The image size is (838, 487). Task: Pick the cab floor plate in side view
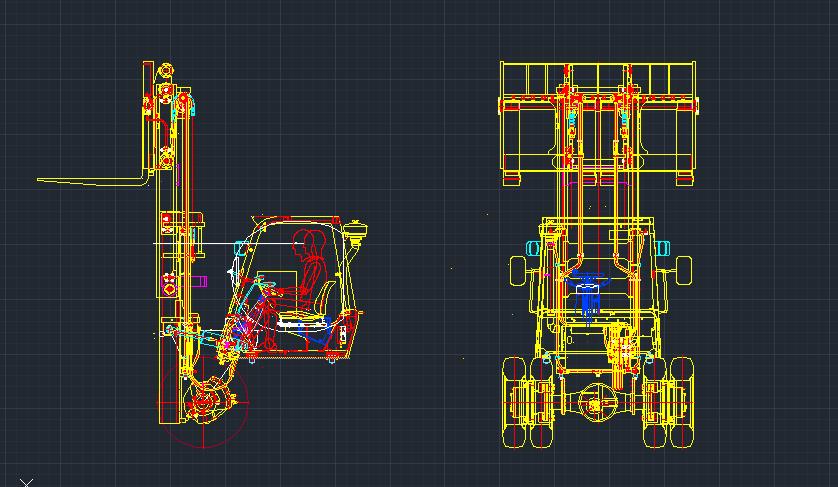pyautogui.click(x=299, y=354)
